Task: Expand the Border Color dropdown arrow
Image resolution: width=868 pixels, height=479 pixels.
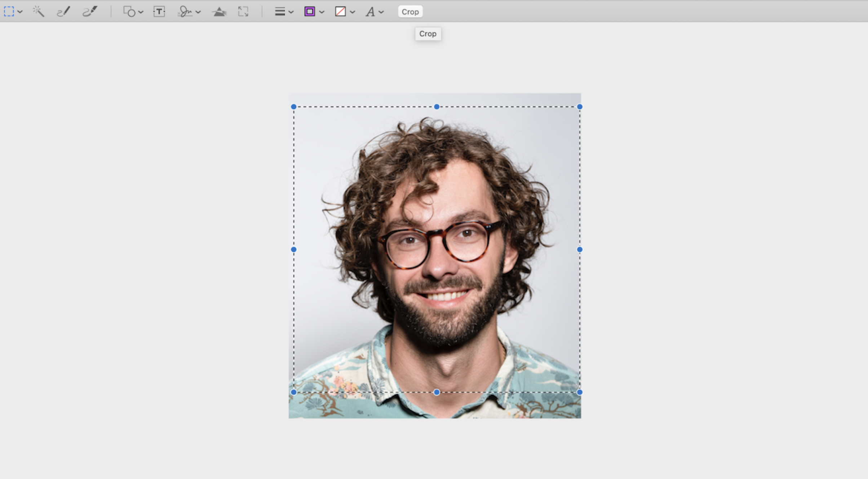Action: [322, 12]
